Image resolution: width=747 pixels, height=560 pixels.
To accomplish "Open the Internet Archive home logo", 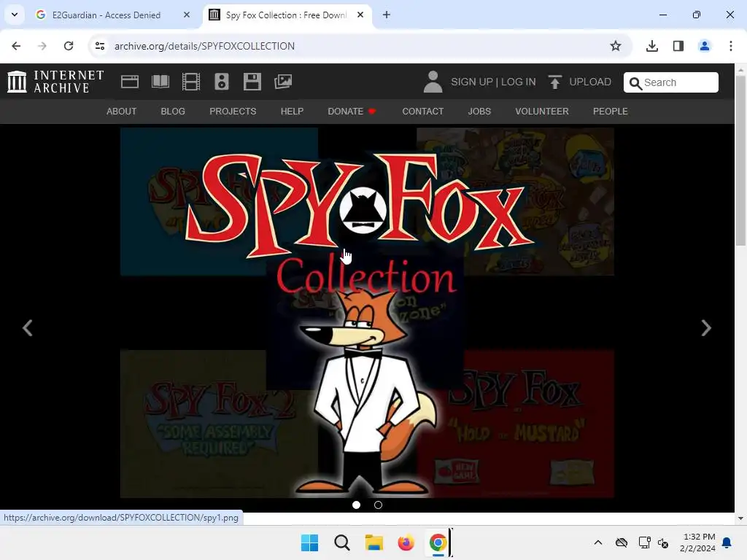I will tap(55, 82).
